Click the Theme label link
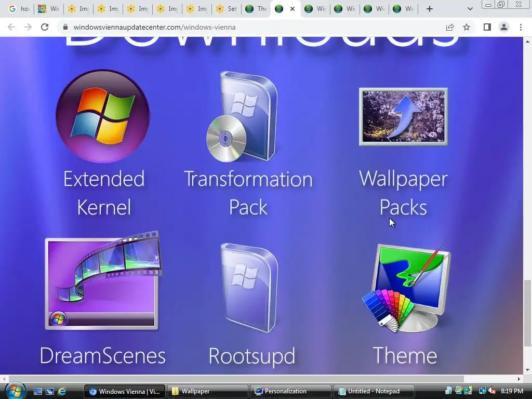This screenshot has width=532, height=399. 405,355
